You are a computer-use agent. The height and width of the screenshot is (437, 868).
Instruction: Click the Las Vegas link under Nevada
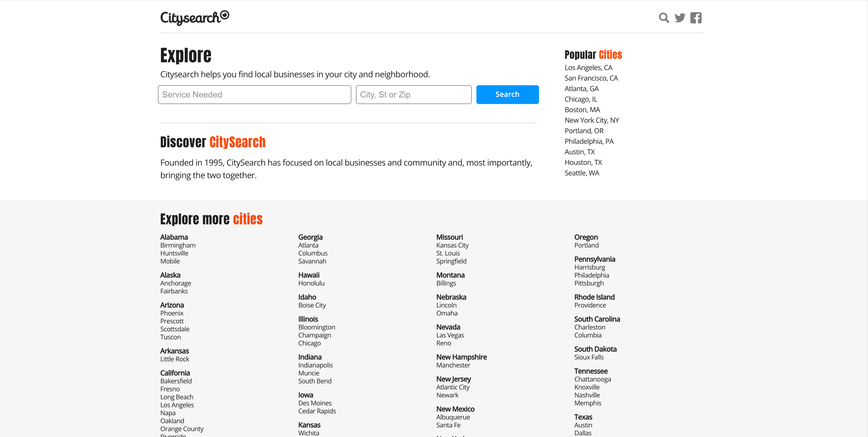point(450,335)
